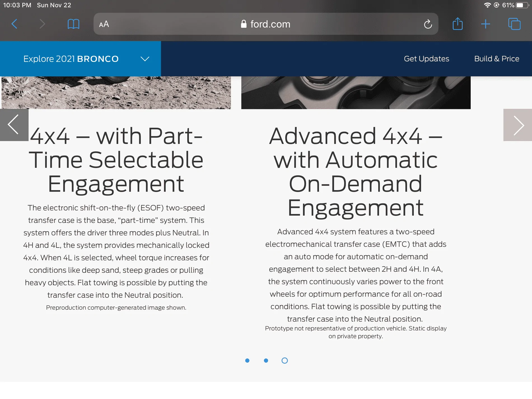Open Build & Price link
Screen dimensions: 532x399
(496, 59)
